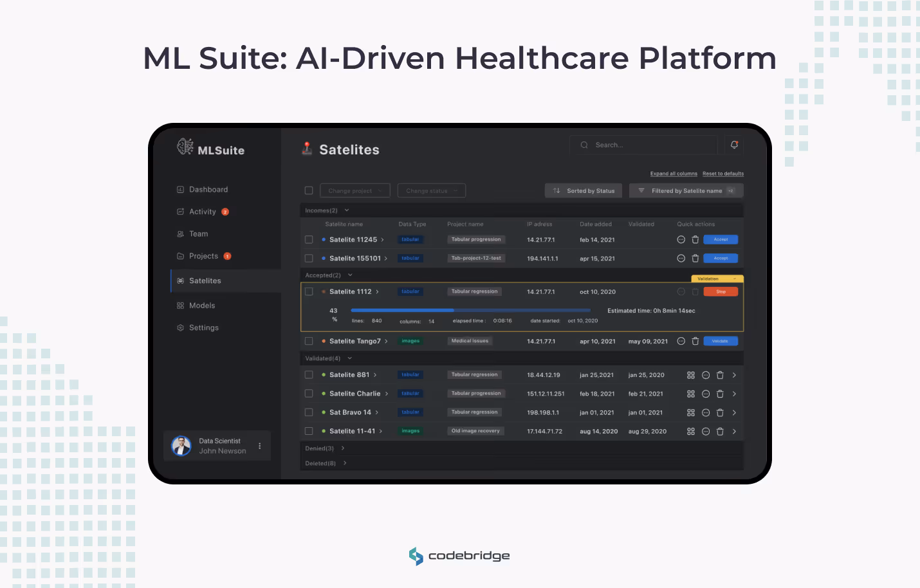Image resolution: width=920 pixels, height=588 pixels.
Task: Delete Satelite Tango7 with trash icon
Action: point(695,341)
